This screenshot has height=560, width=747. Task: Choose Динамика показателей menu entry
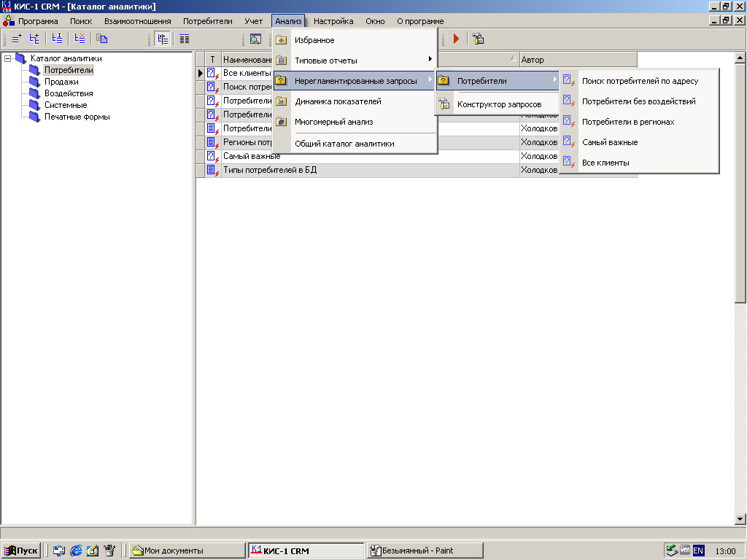click(x=355, y=101)
